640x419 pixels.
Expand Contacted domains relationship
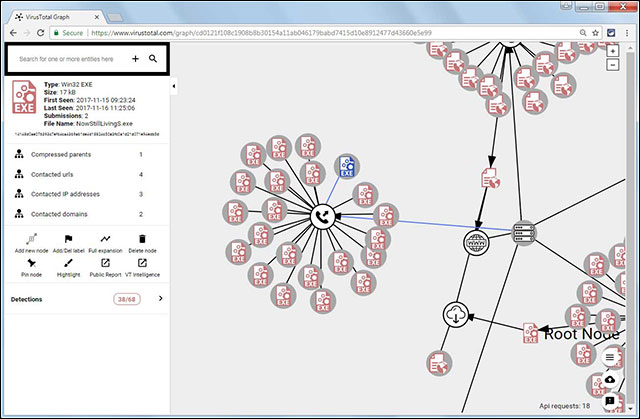coord(87,214)
